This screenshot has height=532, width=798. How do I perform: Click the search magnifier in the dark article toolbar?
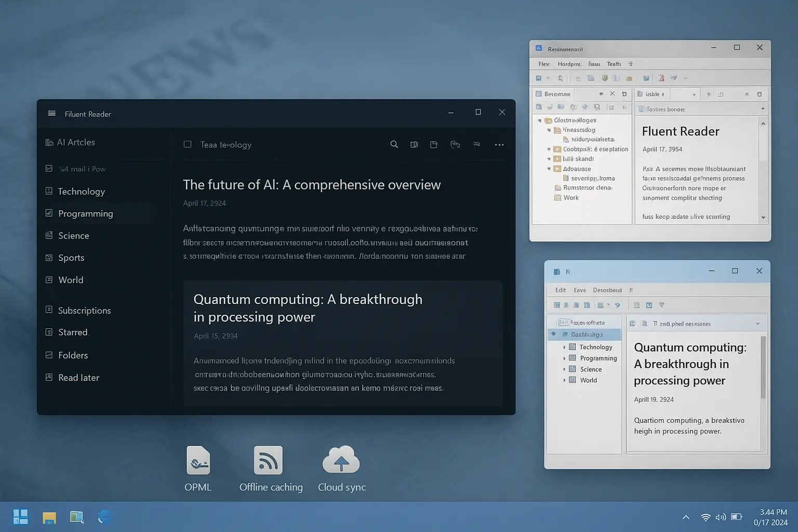pos(394,144)
